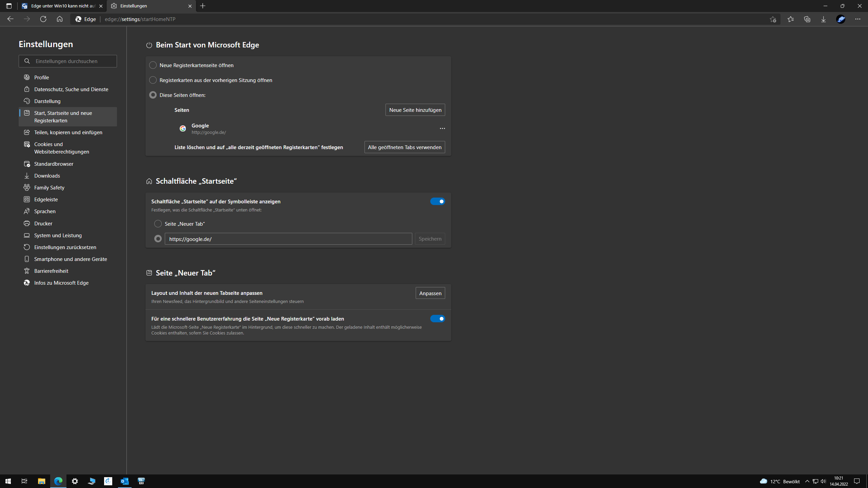The image size is (868, 488).
Task: Add this page to favorites icon
Action: pyautogui.click(x=773, y=19)
